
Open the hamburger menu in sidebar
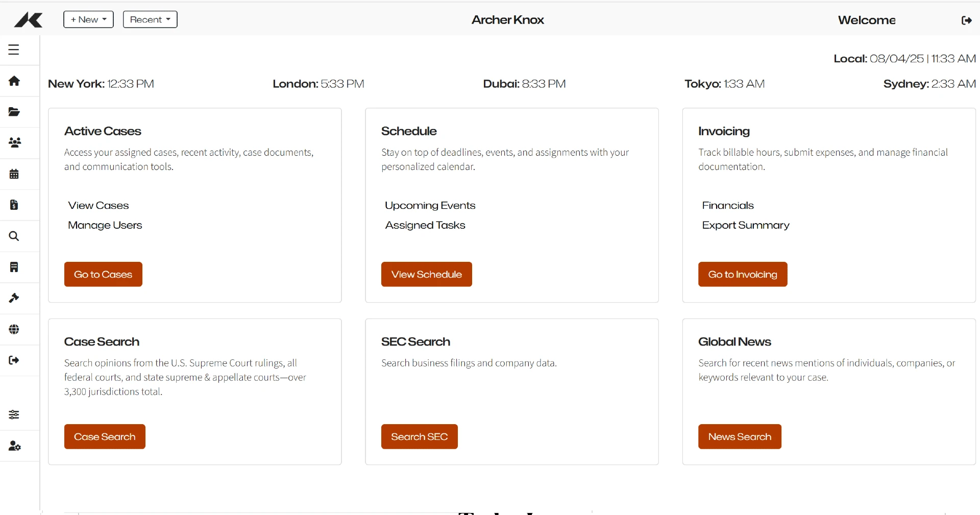tap(14, 50)
